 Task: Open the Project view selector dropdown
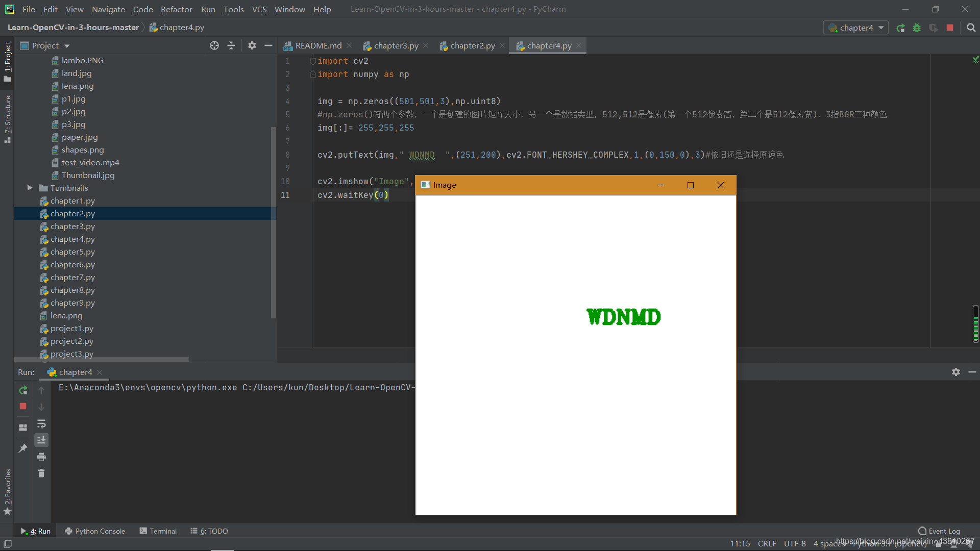[45, 46]
